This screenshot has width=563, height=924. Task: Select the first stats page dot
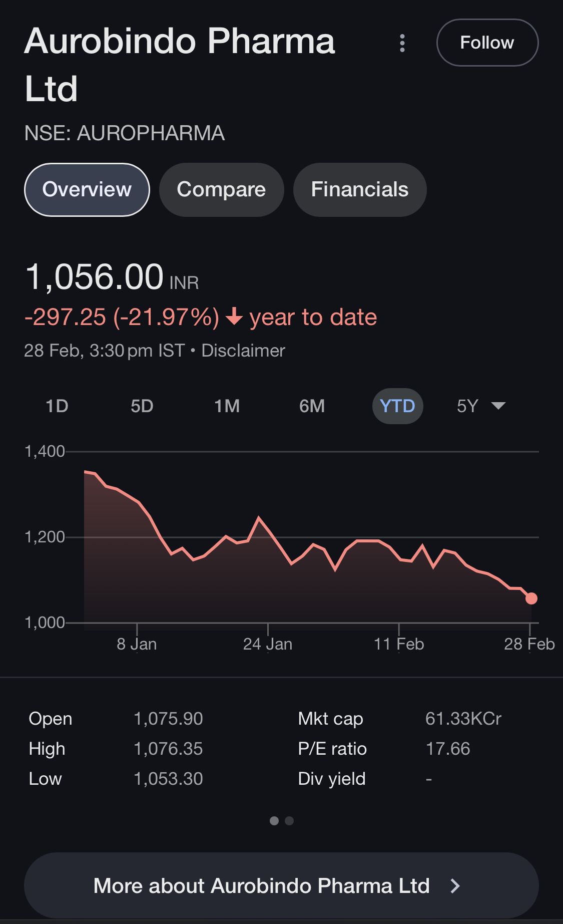(274, 821)
